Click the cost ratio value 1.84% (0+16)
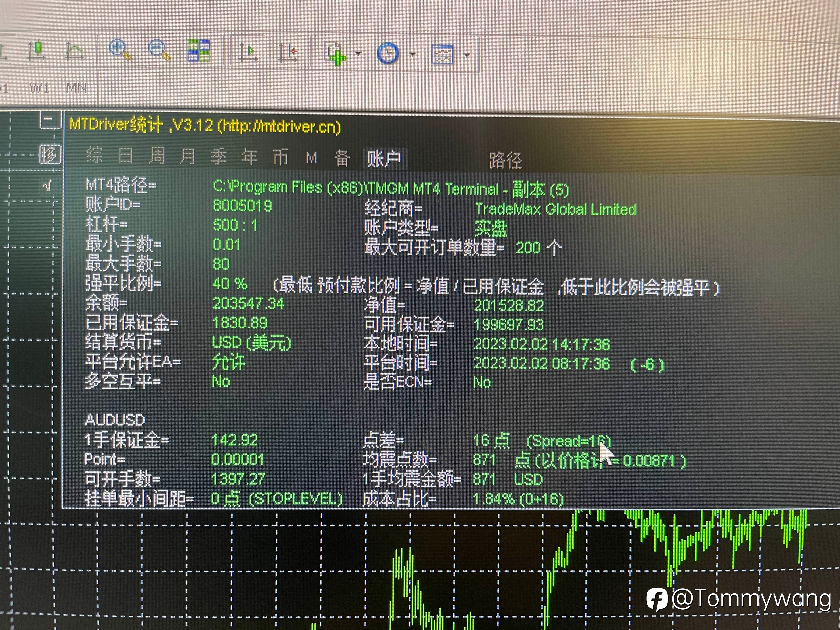Image resolution: width=840 pixels, height=630 pixels. coord(518,499)
